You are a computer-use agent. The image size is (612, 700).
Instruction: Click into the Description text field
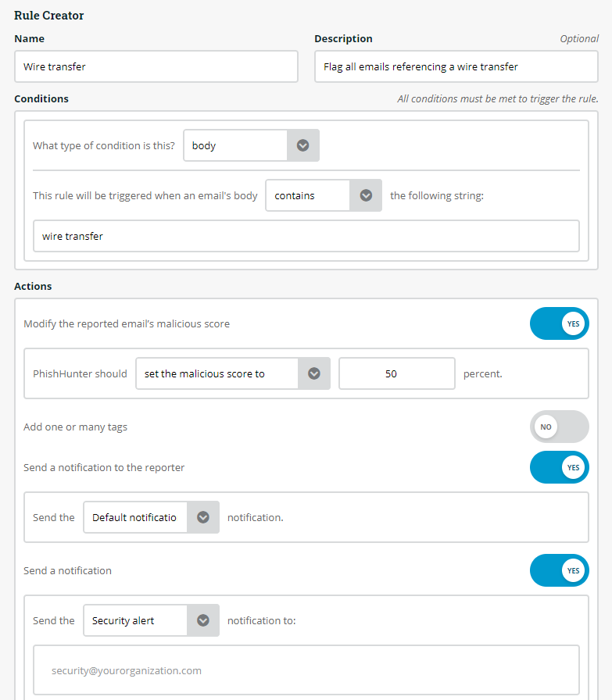pos(456,66)
